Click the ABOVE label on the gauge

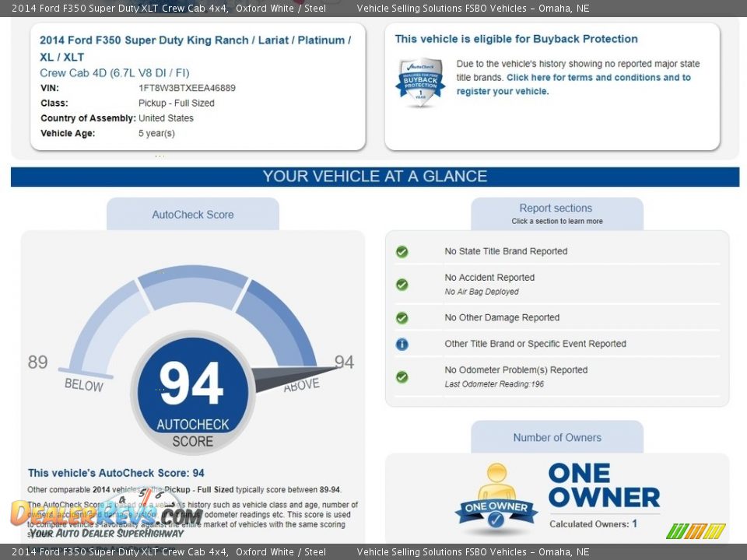point(302,385)
